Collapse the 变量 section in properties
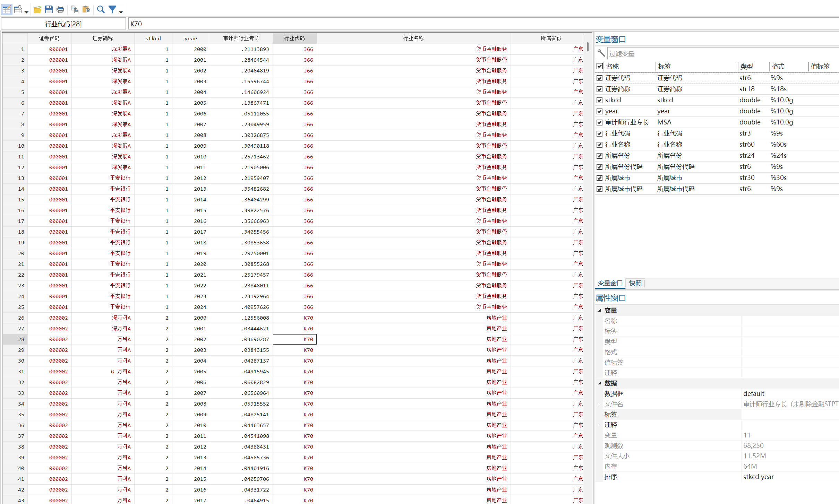The image size is (839, 504). [599, 310]
